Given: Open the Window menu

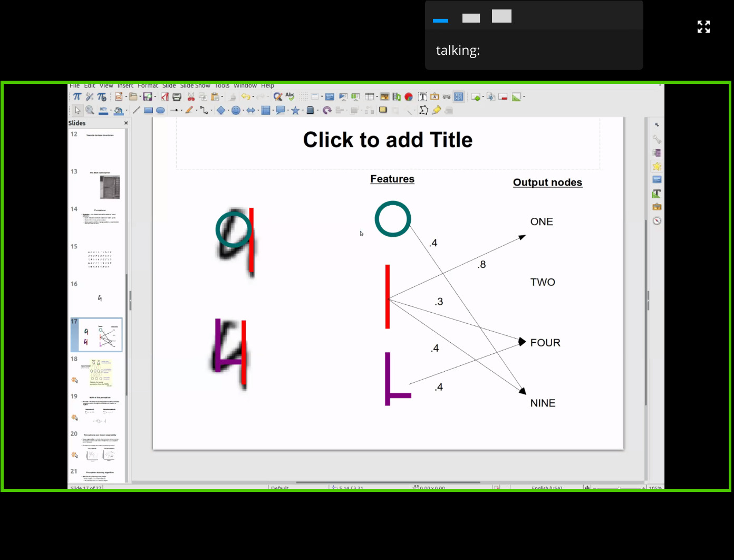Looking at the screenshot, I should 245,85.
